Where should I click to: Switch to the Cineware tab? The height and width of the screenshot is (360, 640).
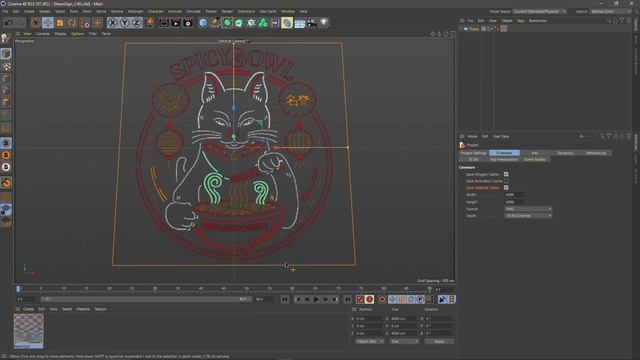pos(504,153)
